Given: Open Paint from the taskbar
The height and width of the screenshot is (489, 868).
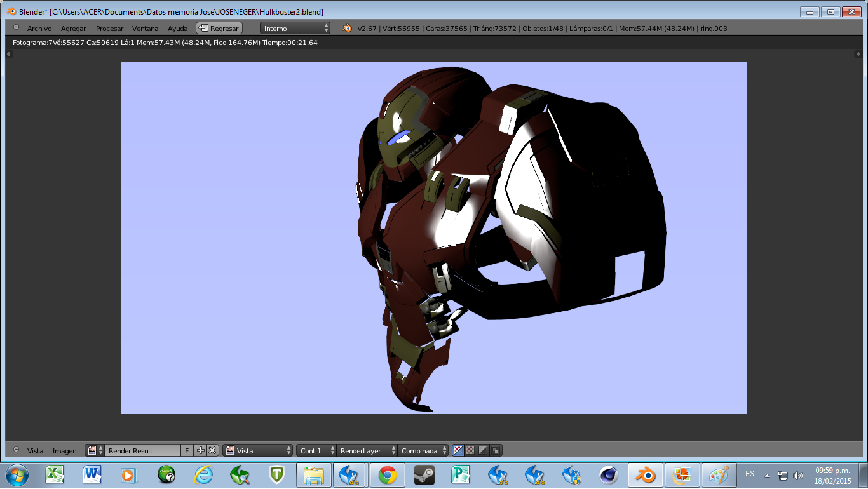Looking at the screenshot, I should [720, 474].
